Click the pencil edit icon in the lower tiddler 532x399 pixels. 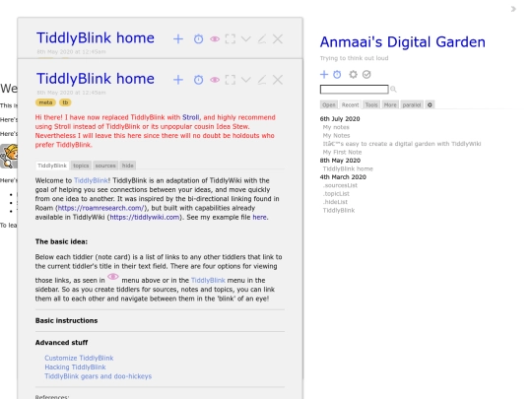click(262, 80)
